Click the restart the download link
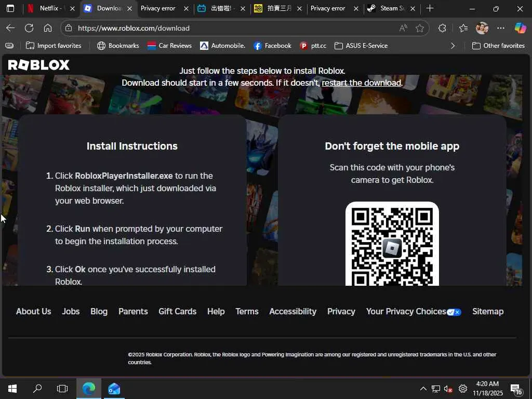This screenshot has height=399, width=532. tap(362, 83)
